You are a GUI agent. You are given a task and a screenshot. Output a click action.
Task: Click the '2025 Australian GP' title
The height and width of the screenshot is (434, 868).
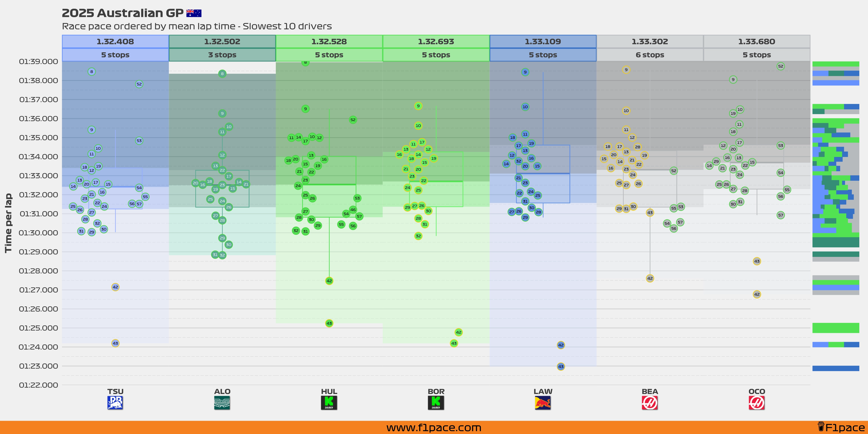(123, 13)
